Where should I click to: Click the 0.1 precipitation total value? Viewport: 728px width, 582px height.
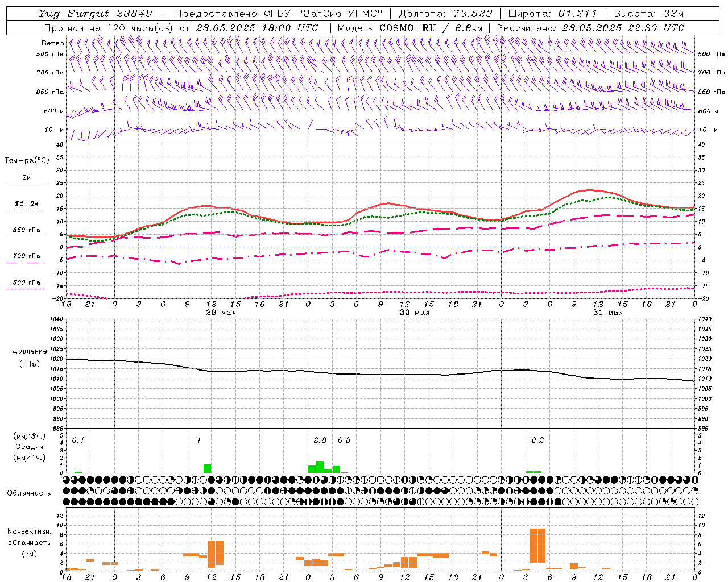(x=78, y=440)
